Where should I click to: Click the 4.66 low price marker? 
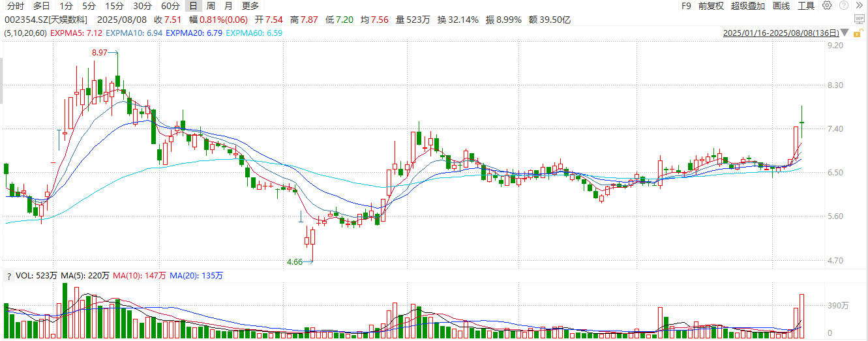coord(295,261)
